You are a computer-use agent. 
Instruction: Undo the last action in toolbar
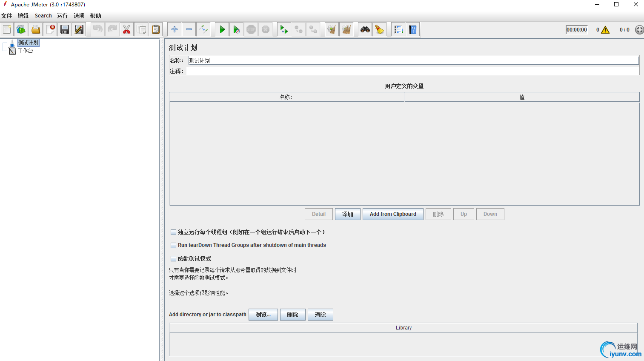[98, 29]
